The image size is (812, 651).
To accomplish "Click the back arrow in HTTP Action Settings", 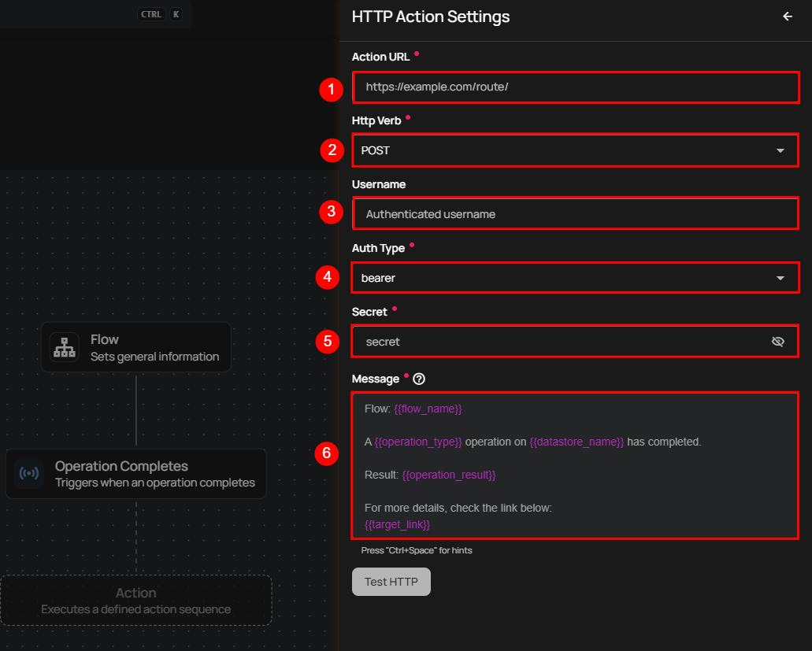I will pyautogui.click(x=787, y=17).
